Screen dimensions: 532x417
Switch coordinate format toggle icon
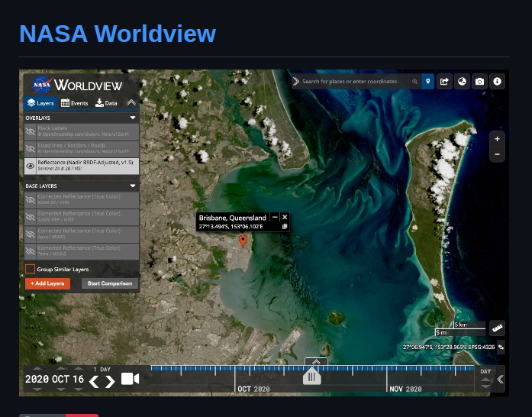[501, 347]
